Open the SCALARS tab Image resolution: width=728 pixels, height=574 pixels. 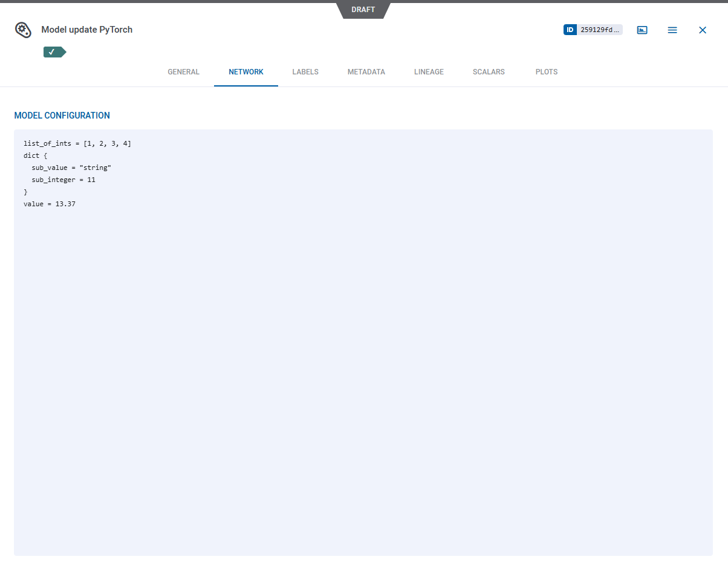pos(489,71)
